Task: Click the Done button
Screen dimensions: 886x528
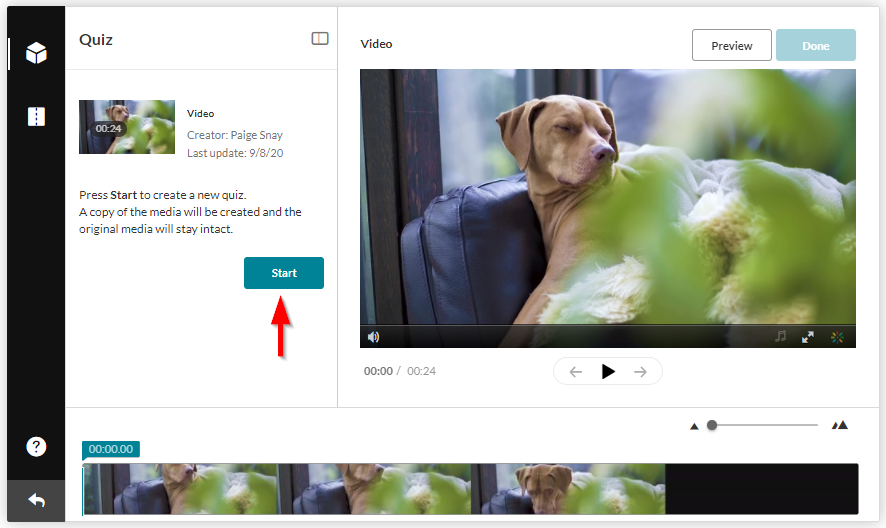Action: (x=815, y=45)
